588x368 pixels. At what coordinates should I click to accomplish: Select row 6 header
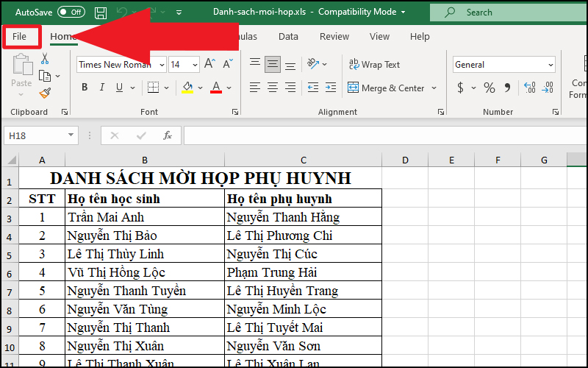tap(10, 272)
